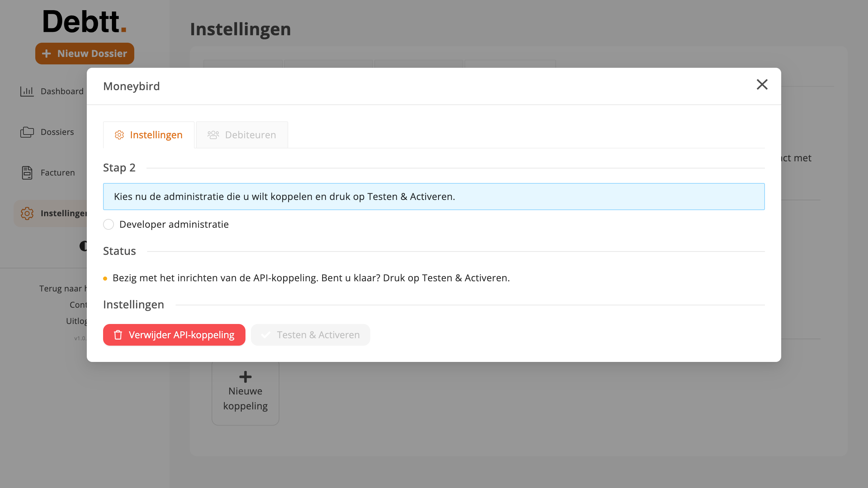The image size is (868, 488).
Task: Select the Developer administratie radio button
Action: (108, 224)
